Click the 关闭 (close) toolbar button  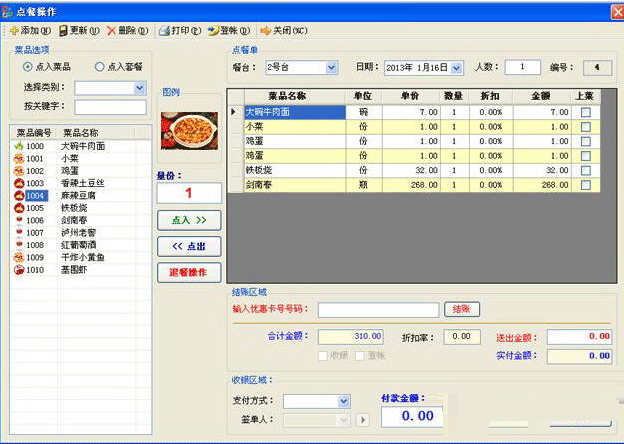pyautogui.click(x=284, y=31)
